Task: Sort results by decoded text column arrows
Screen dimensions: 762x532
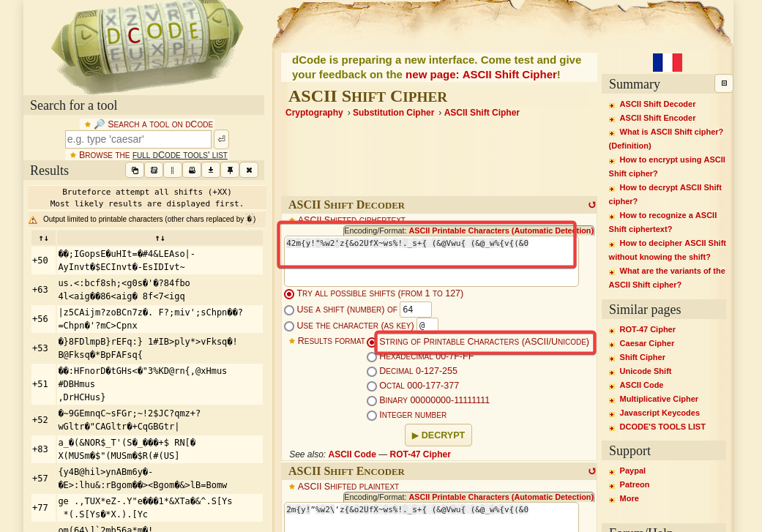Action: click(x=160, y=238)
